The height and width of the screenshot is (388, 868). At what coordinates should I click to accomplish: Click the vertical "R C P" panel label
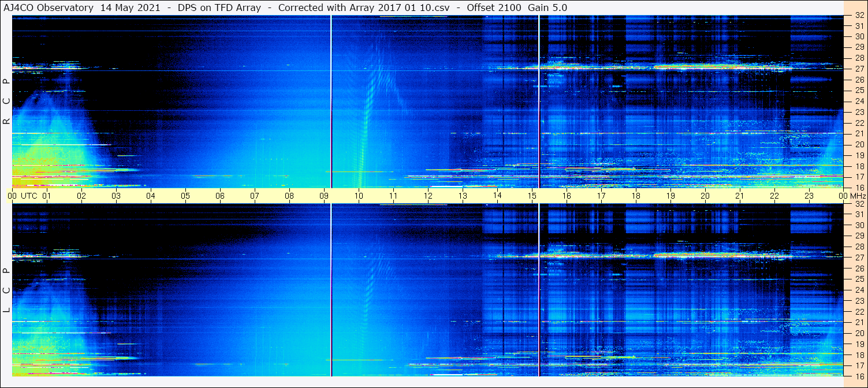point(7,101)
